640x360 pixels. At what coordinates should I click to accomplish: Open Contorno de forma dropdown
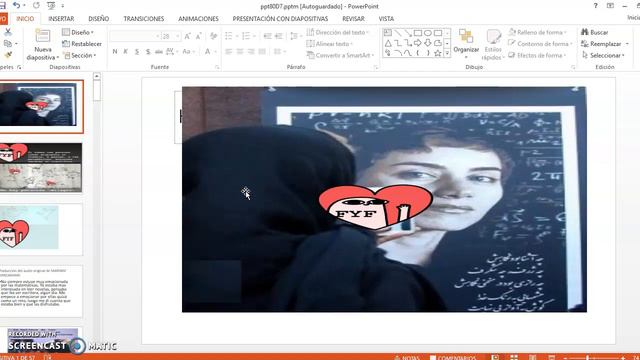[x=540, y=43]
